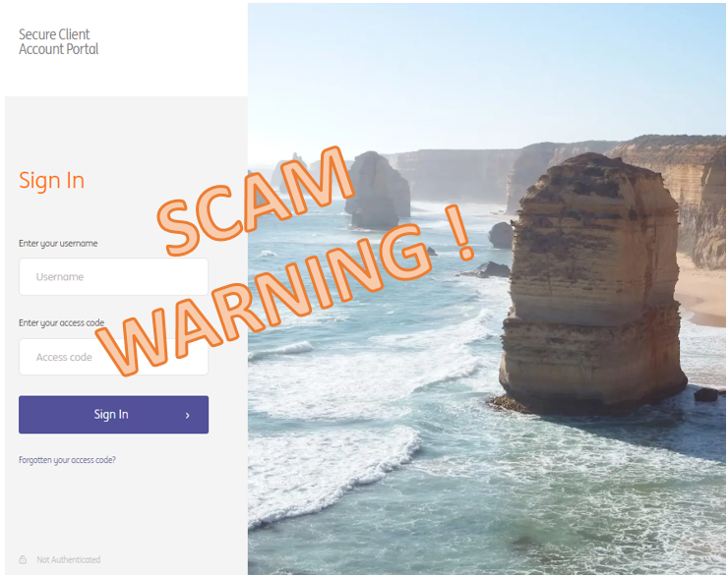This screenshot has width=728, height=576.
Task: Click the sandy beach in the photo
Action: pyautogui.click(x=701, y=290)
